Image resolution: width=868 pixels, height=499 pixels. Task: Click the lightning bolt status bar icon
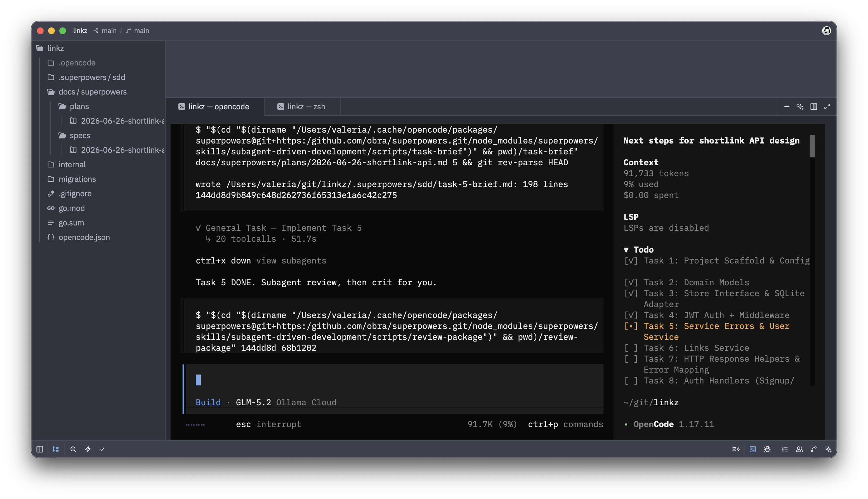pyautogui.click(x=88, y=449)
